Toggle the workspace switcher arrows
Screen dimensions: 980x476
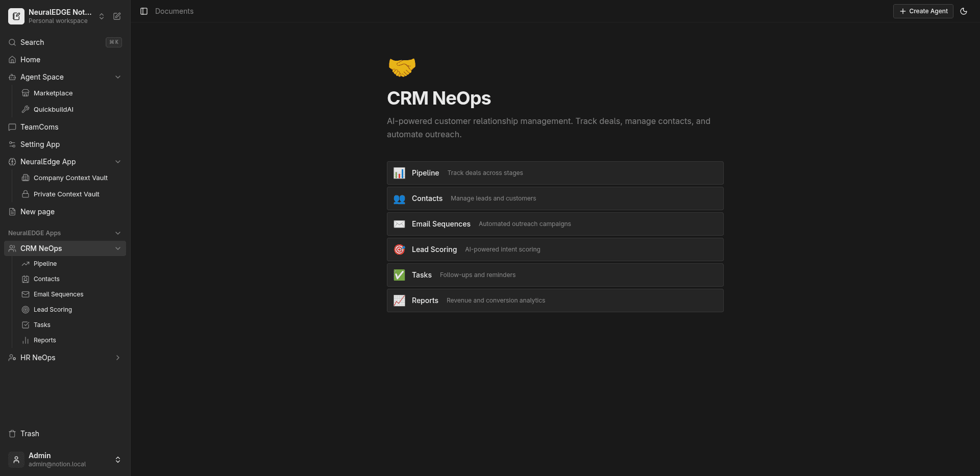[x=101, y=16]
